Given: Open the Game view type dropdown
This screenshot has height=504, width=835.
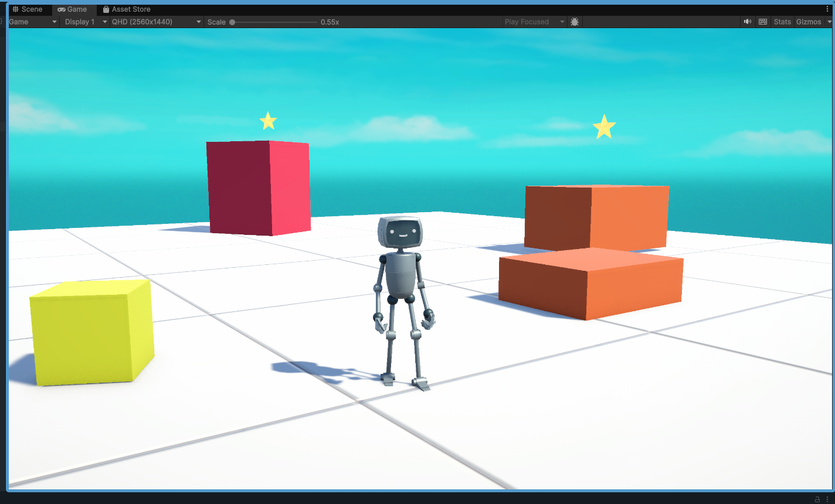Looking at the screenshot, I should point(33,22).
